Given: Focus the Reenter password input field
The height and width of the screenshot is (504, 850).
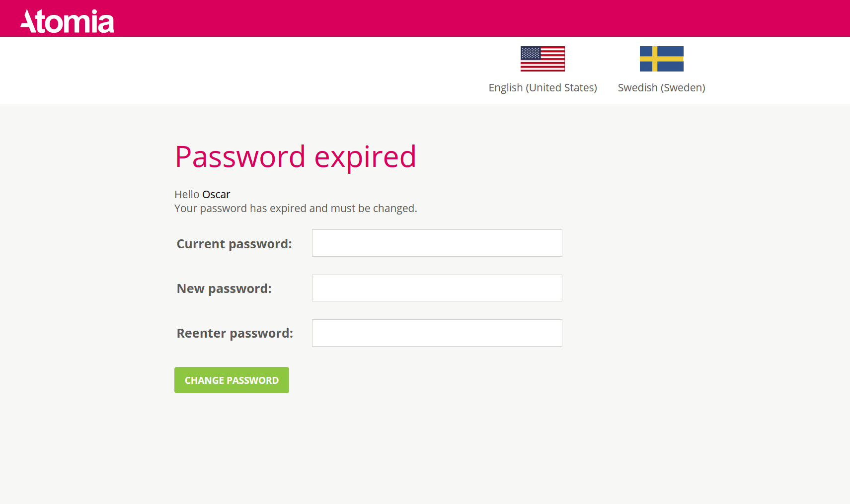Looking at the screenshot, I should click(436, 333).
